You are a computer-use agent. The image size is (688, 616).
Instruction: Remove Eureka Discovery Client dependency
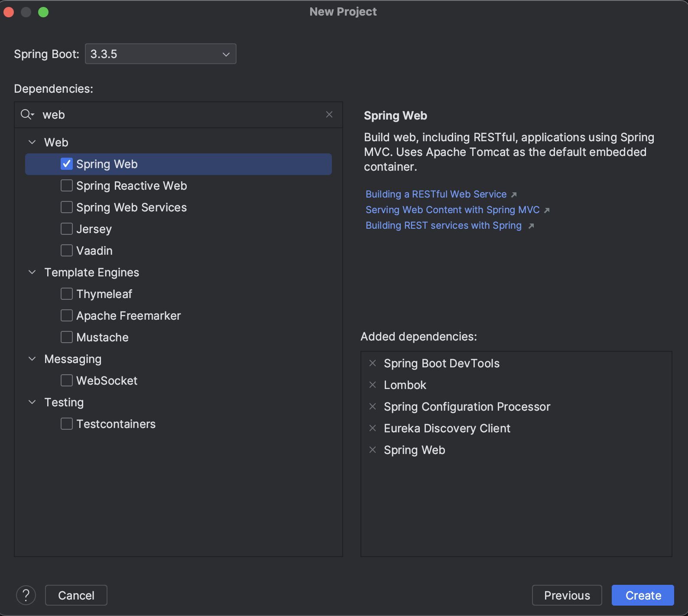click(373, 428)
